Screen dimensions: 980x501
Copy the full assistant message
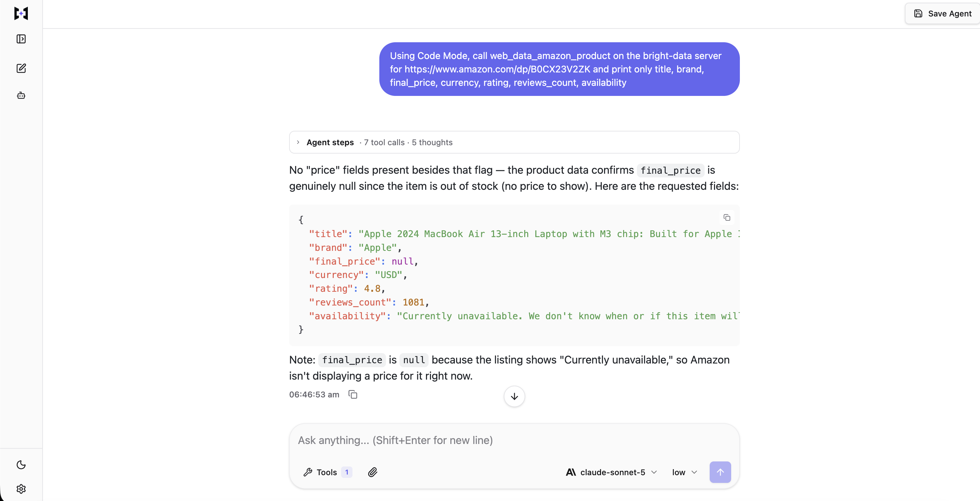(x=353, y=394)
